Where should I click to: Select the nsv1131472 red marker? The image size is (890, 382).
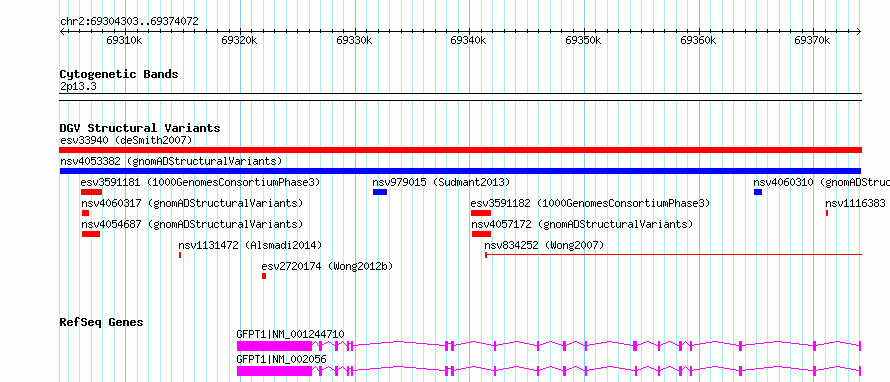[180, 255]
